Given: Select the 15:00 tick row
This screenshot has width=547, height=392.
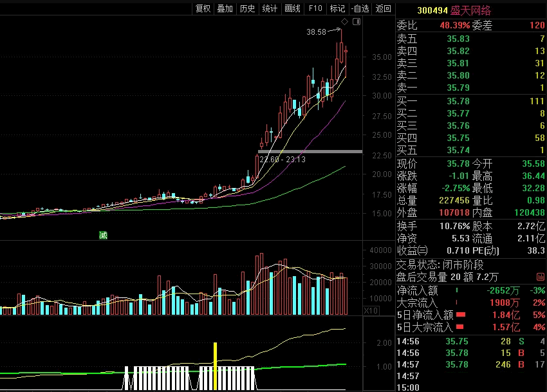Looking at the screenshot, I should point(471,387).
